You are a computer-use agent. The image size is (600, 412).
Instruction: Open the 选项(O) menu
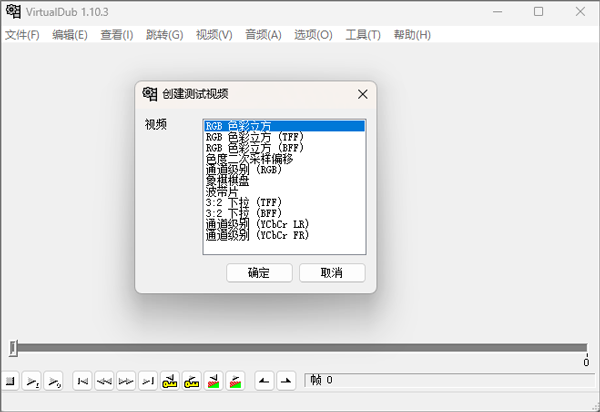click(313, 35)
